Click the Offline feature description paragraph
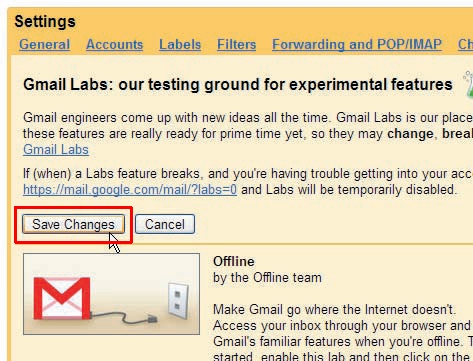Image resolution: width=473 pixels, height=361 pixels. (x=343, y=333)
